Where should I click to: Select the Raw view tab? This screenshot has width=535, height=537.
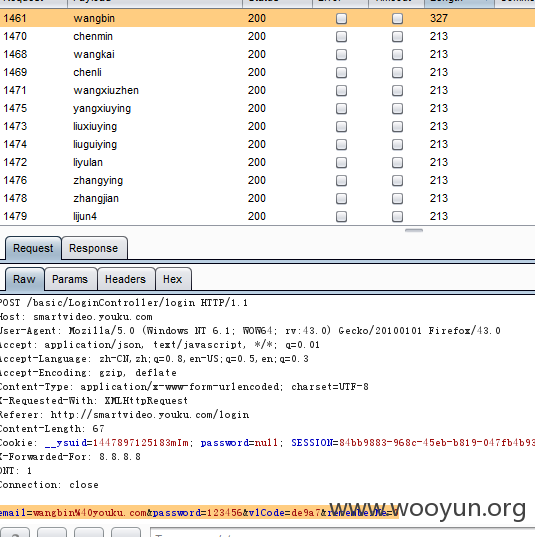24,279
